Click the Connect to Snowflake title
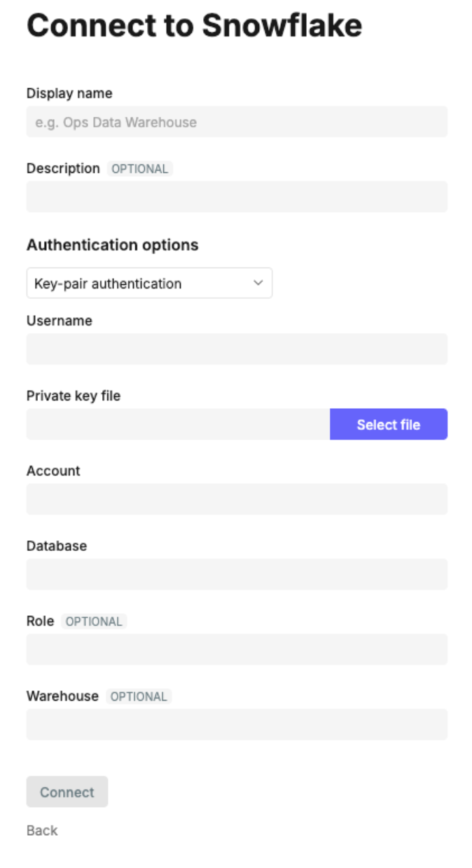This screenshot has height=868, width=472. (x=194, y=26)
